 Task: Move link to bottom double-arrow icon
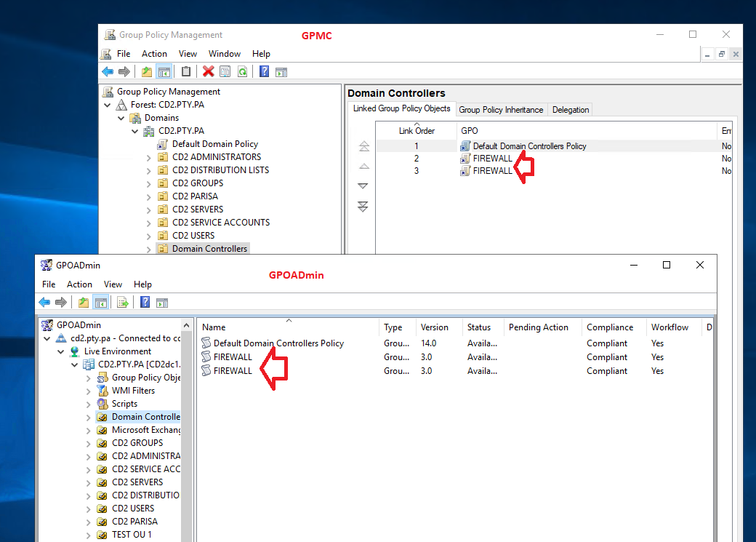pyautogui.click(x=363, y=207)
